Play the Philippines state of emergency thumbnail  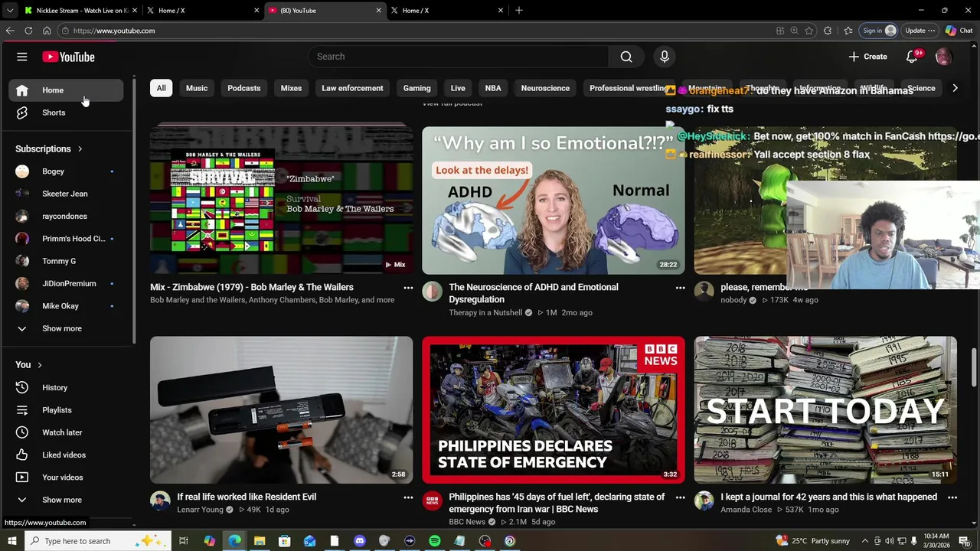point(554,409)
